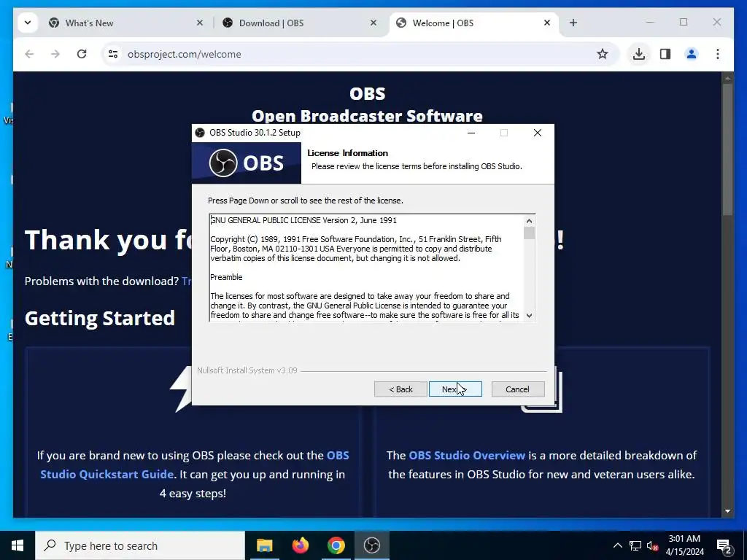Click the license text scrollbar thumb
This screenshot has width=747, height=560.
[529, 233]
